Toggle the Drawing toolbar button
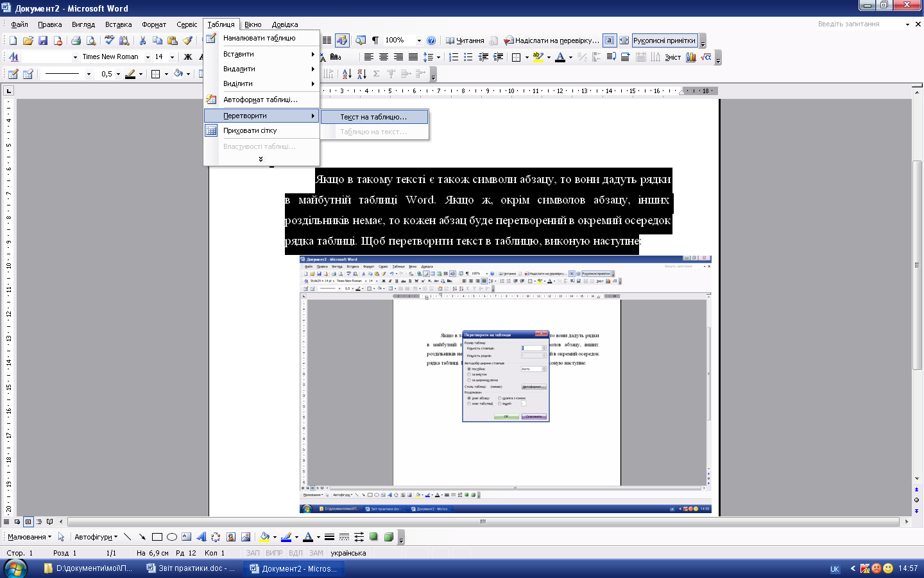This screenshot has height=578, width=924. [x=342, y=40]
